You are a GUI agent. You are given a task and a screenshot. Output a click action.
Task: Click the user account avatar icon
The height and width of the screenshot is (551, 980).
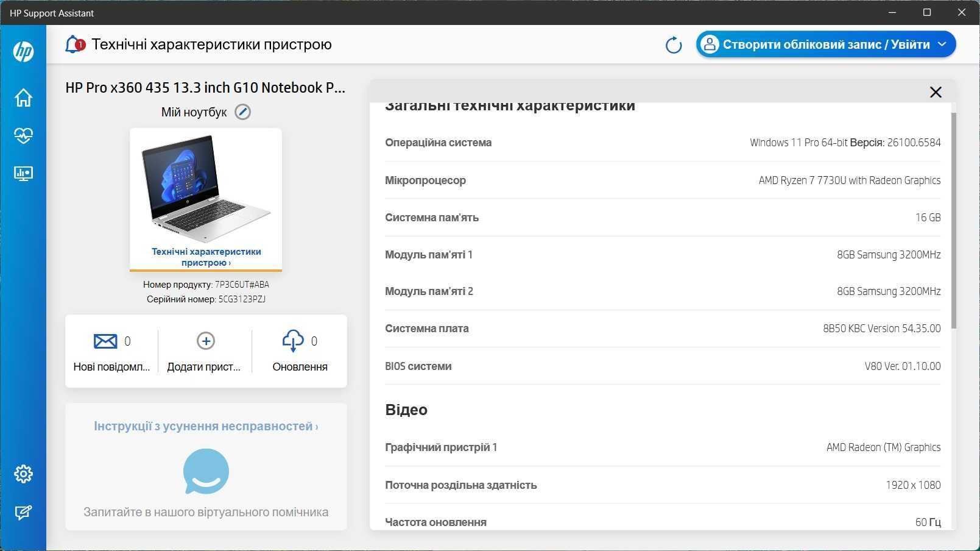710,44
